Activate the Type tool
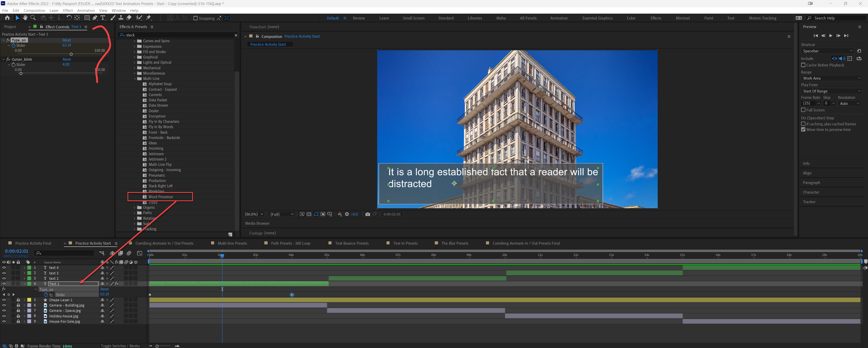 click(x=103, y=18)
